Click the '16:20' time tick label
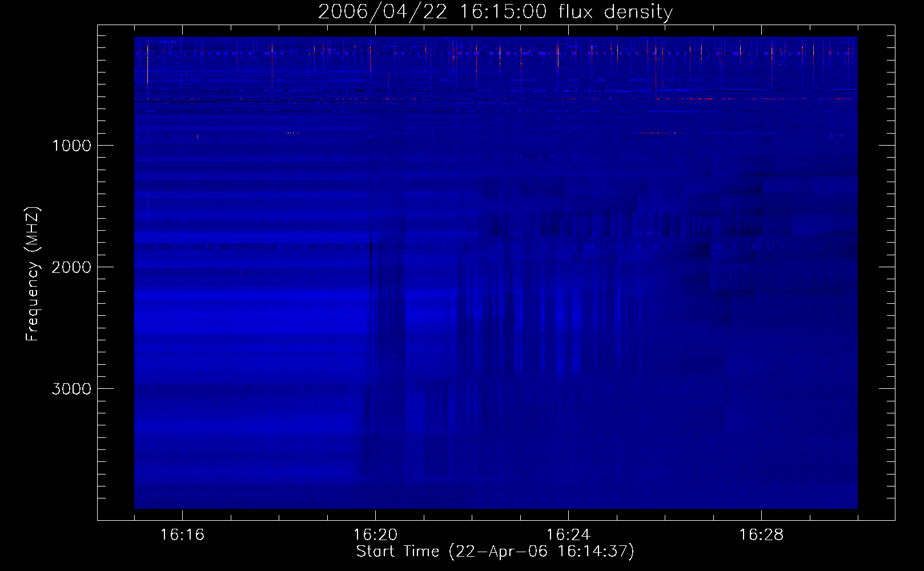The width and height of the screenshot is (924, 571). coord(375,535)
